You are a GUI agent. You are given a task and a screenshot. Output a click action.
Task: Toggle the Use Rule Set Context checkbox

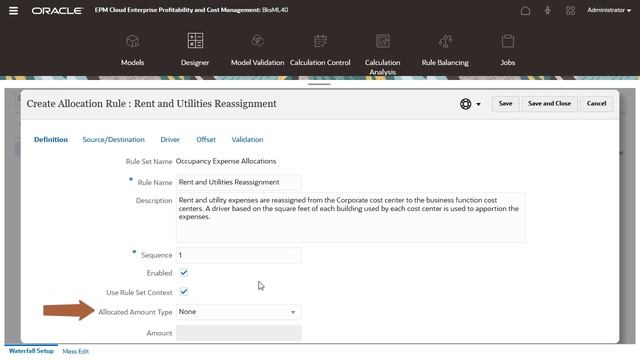[x=184, y=292]
